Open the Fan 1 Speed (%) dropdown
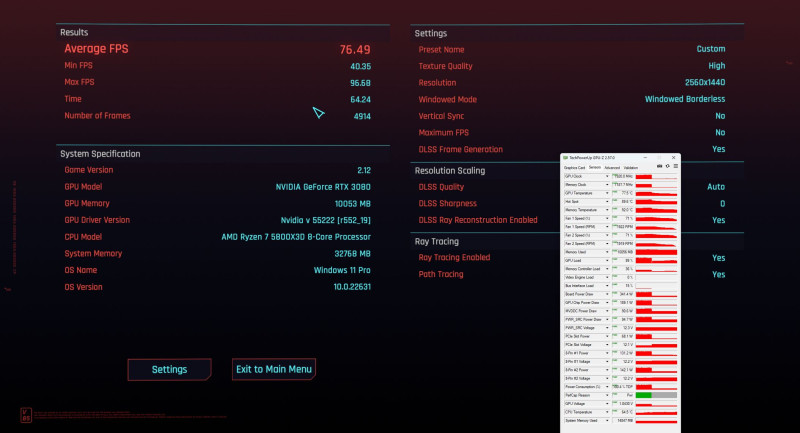The image size is (800, 433). [x=607, y=218]
